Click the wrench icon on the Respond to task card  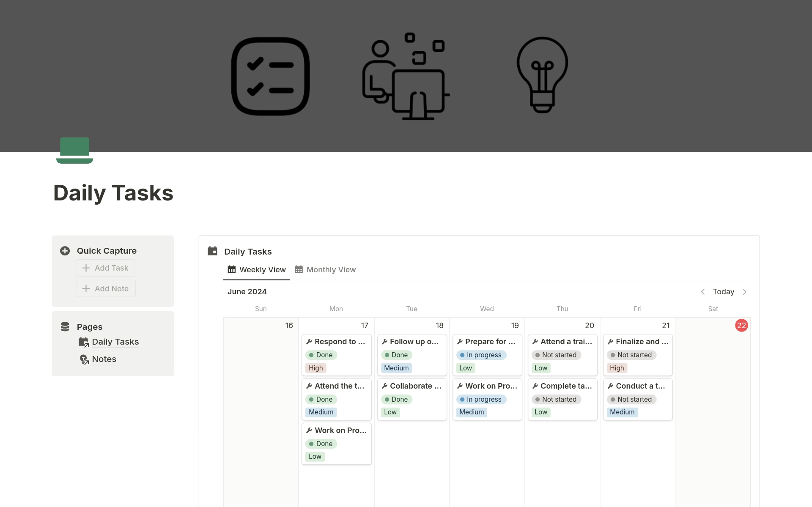point(309,341)
